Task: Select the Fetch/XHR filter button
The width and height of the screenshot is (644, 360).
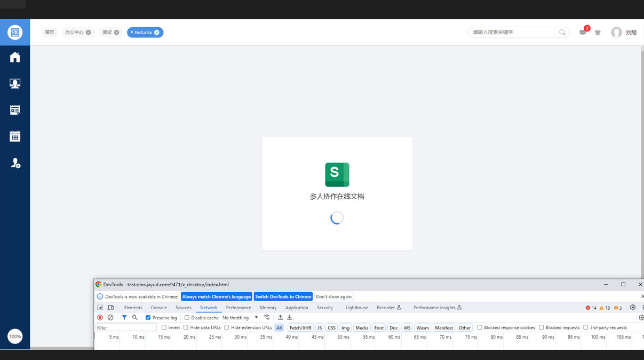Action: pos(300,328)
